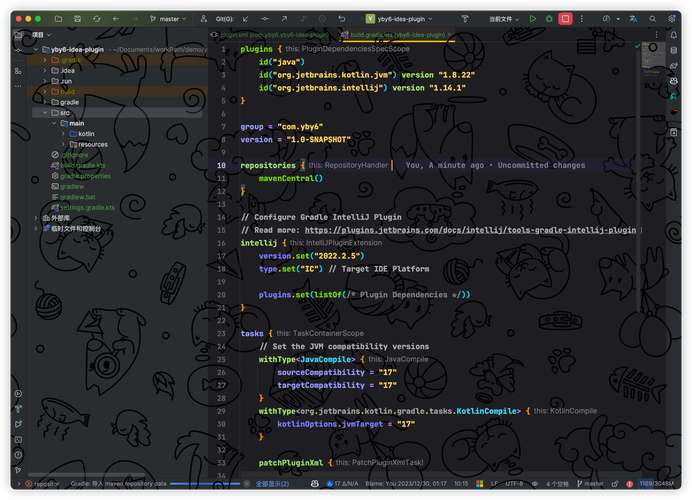Collapse the main folder

point(54,123)
